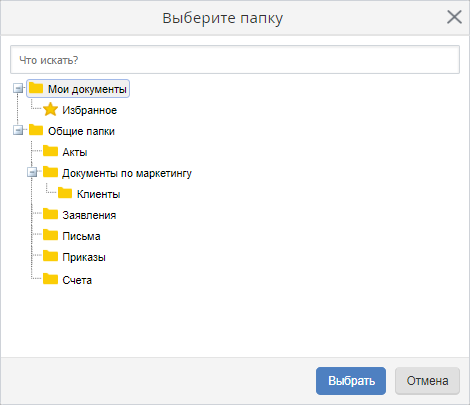The width and height of the screenshot is (470, 405).
Task: Click the Общие папки folder icon
Action: pos(36,130)
